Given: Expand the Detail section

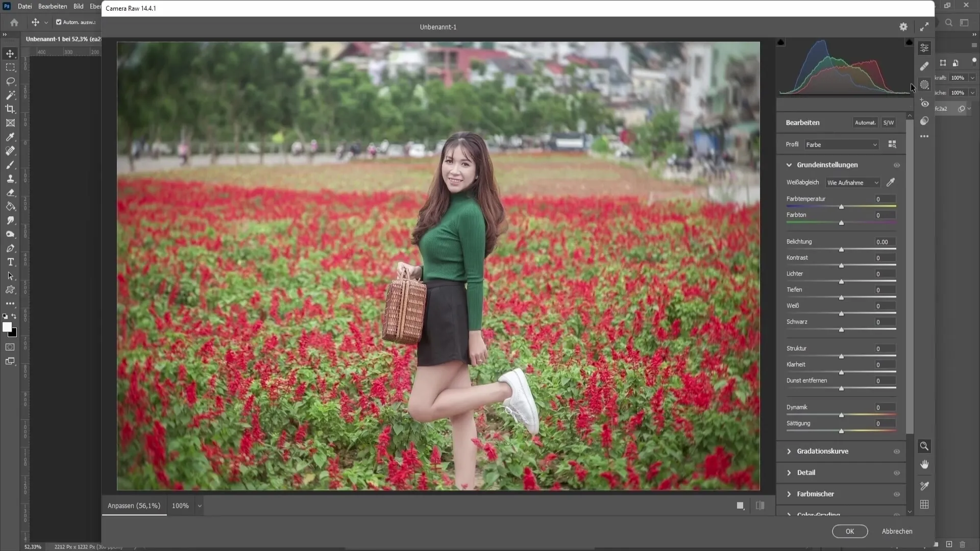Looking at the screenshot, I should 789,473.
